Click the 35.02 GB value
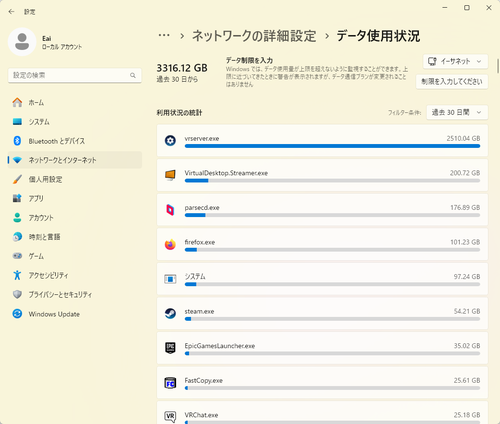This screenshot has height=424, width=500. 467,346
